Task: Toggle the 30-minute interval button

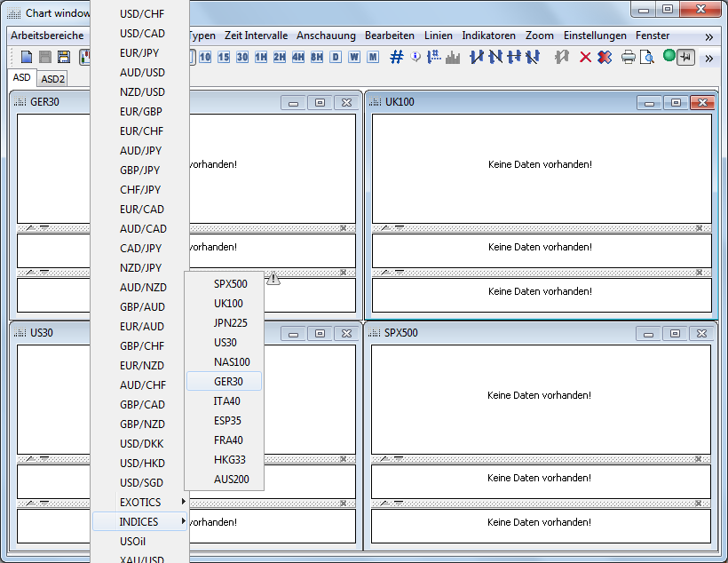Action: [241, 57]
